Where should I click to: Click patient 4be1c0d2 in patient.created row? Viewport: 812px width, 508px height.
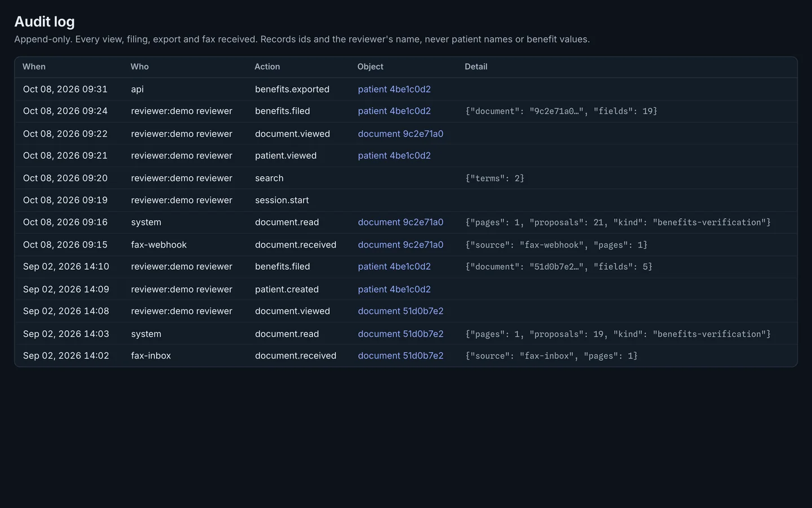tap(394, 290)
